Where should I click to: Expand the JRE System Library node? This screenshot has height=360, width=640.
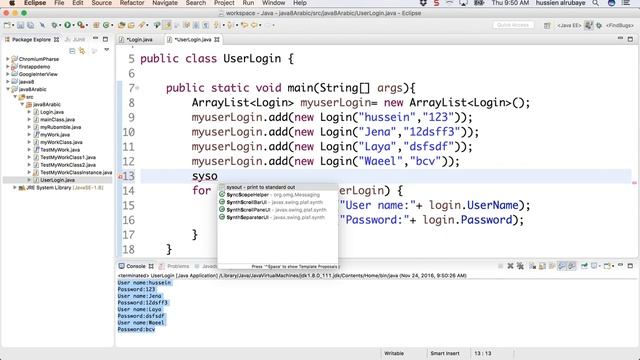coord(15,188)
